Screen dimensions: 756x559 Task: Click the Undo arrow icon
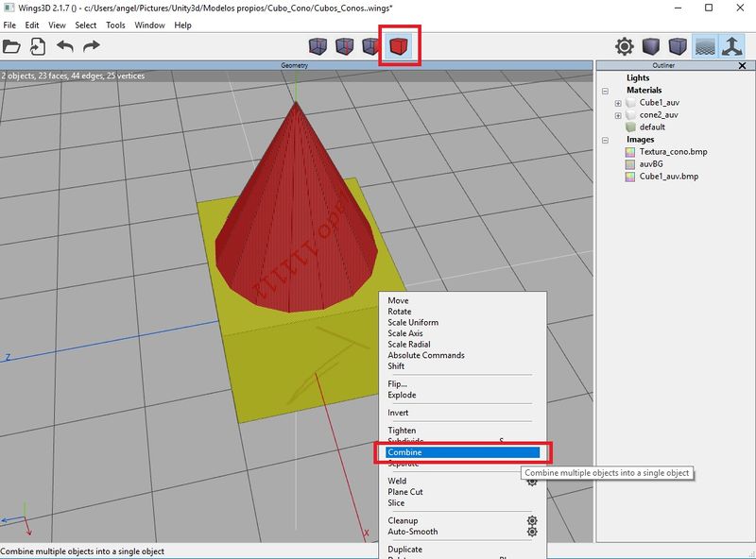[65, 46]
